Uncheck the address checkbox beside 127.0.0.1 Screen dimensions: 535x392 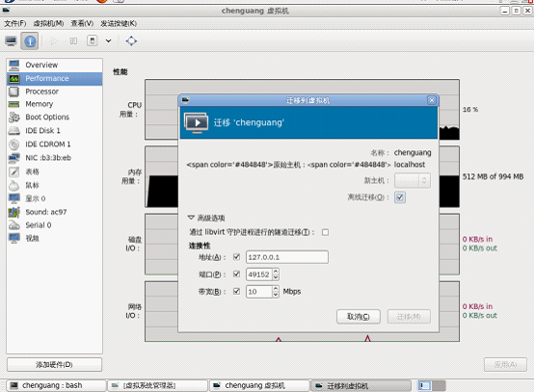tap(236, 257)
